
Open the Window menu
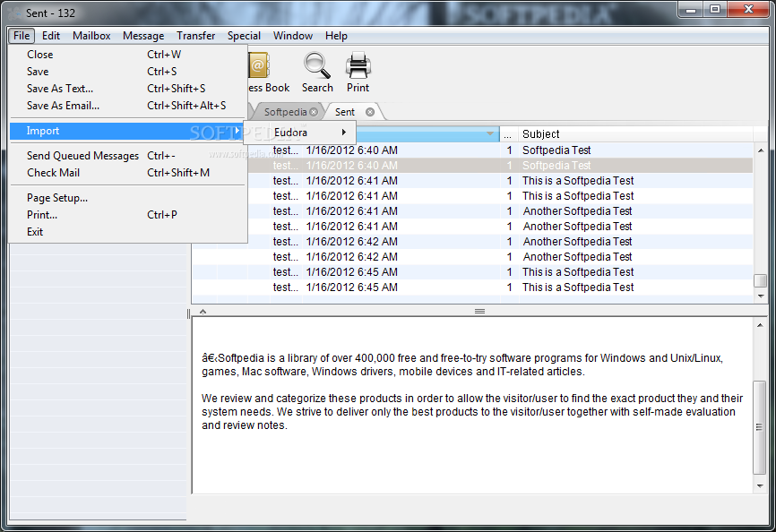click(293, 36)
